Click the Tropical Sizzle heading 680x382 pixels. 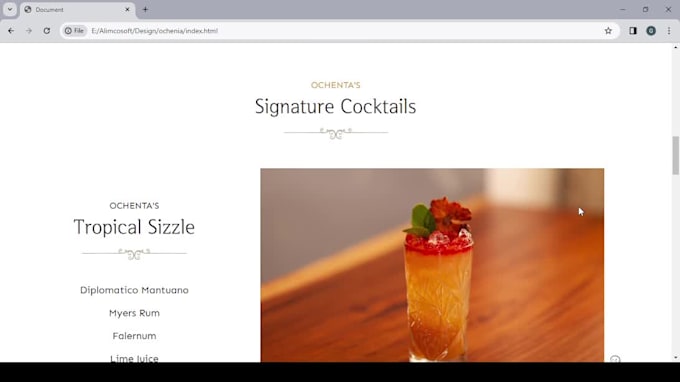pos(134,227)
